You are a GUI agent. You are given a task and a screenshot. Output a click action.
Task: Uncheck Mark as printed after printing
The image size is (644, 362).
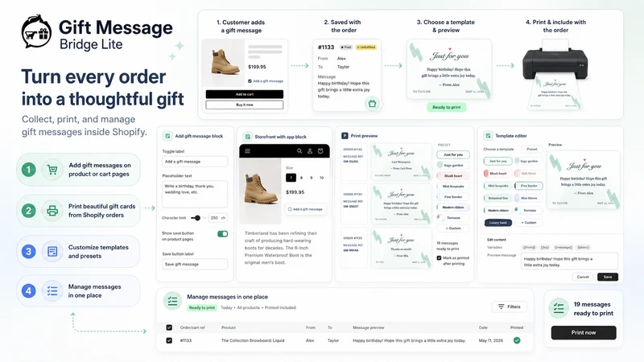[x=439, y=258]
